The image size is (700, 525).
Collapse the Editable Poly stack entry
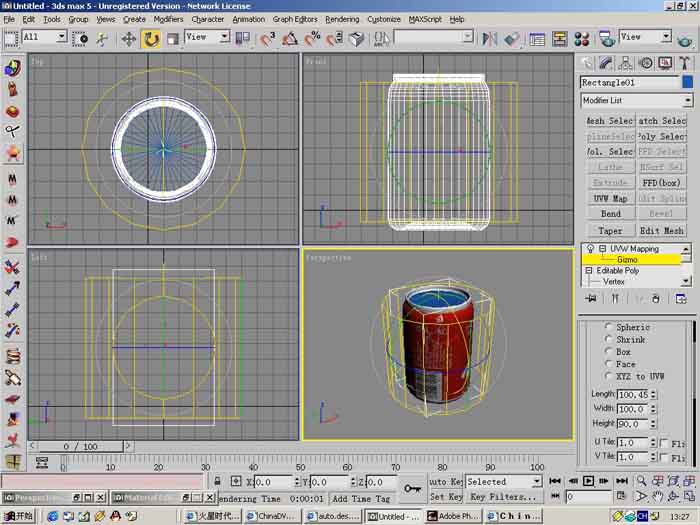588,270
